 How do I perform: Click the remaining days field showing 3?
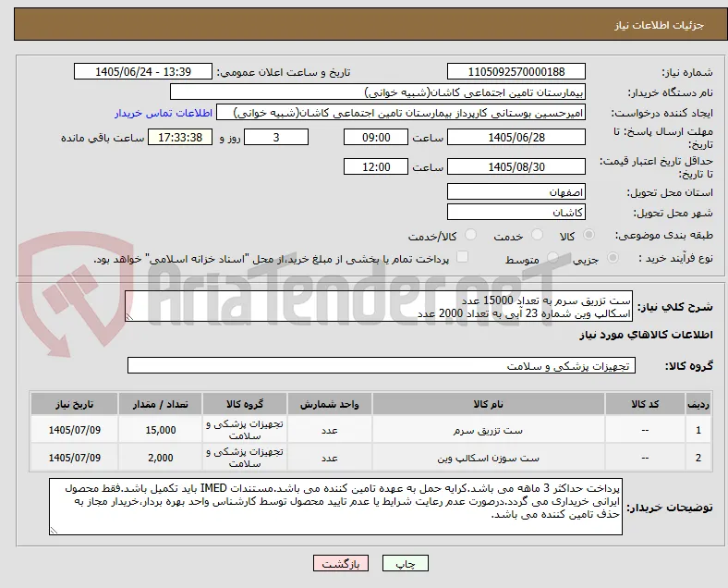(276, 138)
